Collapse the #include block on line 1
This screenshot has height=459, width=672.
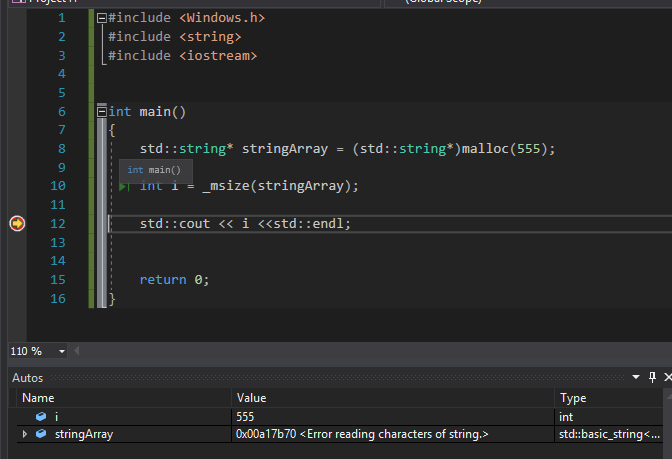tap(102, 18)
